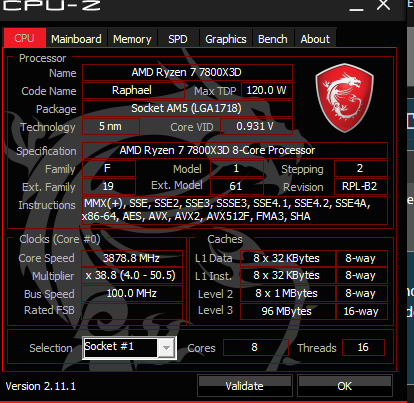Click the MSI dragon shield logo

pos(344,98)
